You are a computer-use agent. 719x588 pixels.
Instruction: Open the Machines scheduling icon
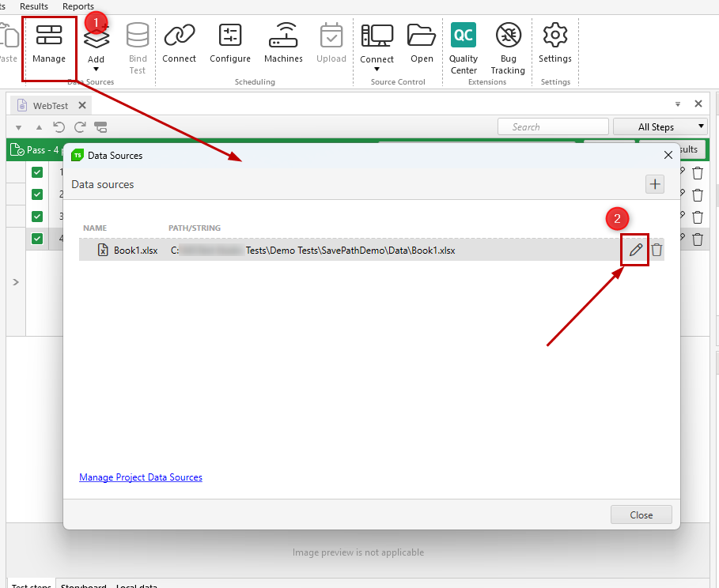click(283, 43)
